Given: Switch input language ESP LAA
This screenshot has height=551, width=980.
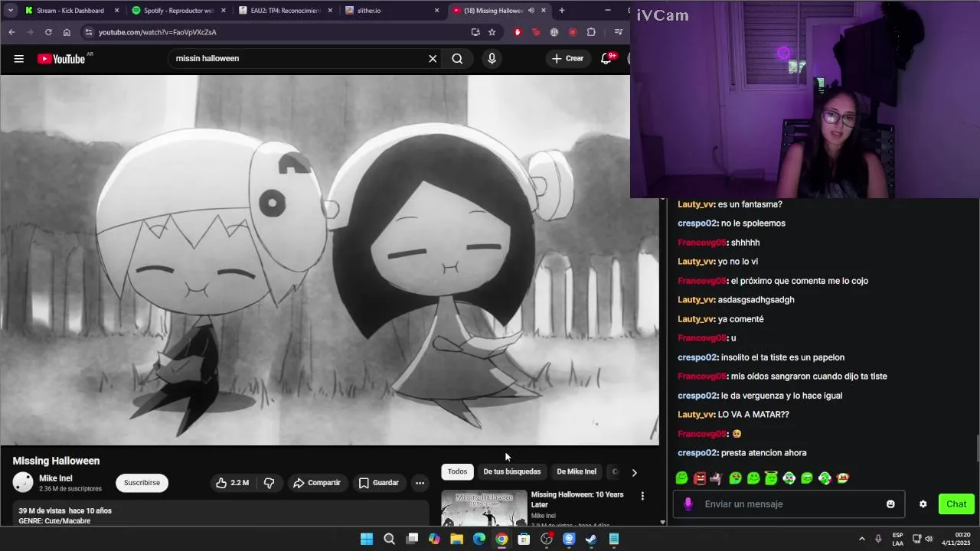Looking at the screenshot, I should point(897,539).
